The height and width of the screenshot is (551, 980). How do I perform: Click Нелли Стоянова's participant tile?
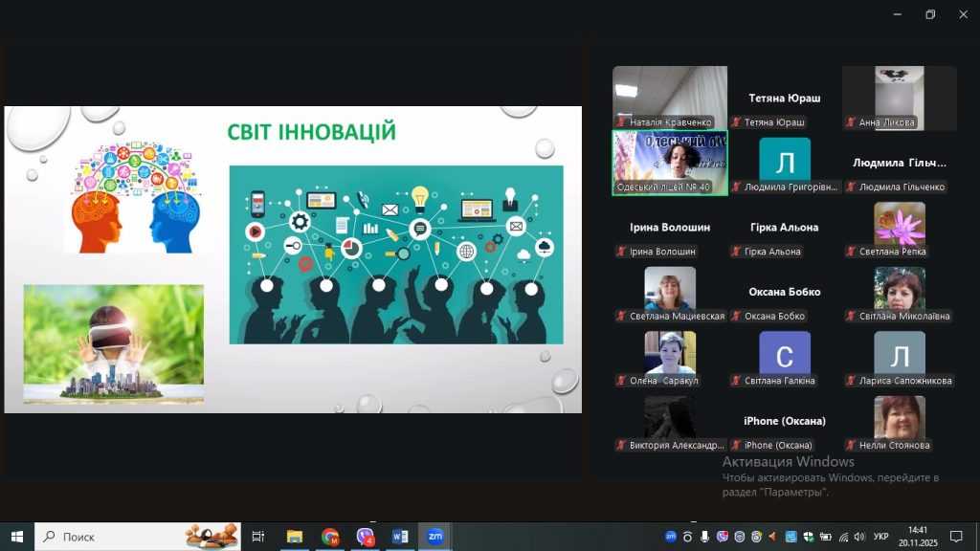coord(899,421)
